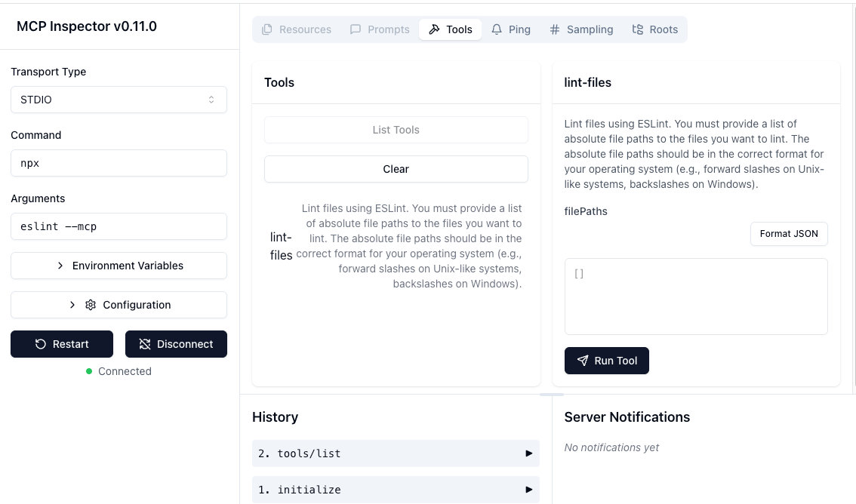Click the Clear button in Tools panel
This screenshot has height=504, width=856.
point(396,169)
